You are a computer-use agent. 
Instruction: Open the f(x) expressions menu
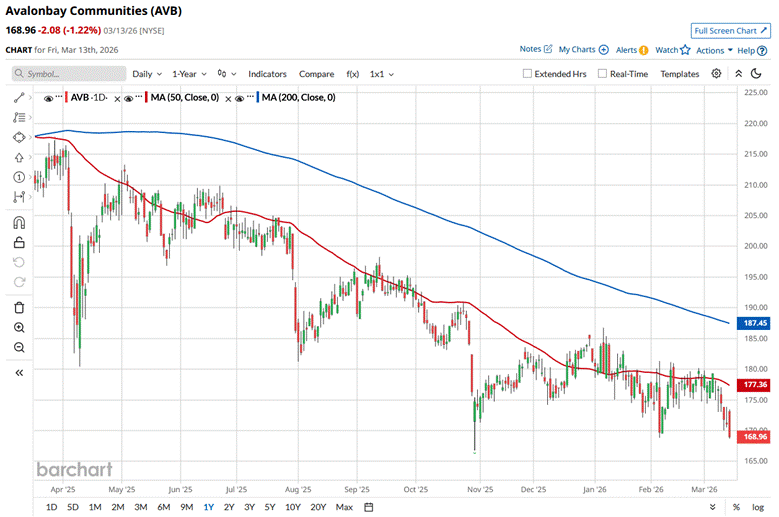pos(352,74)
